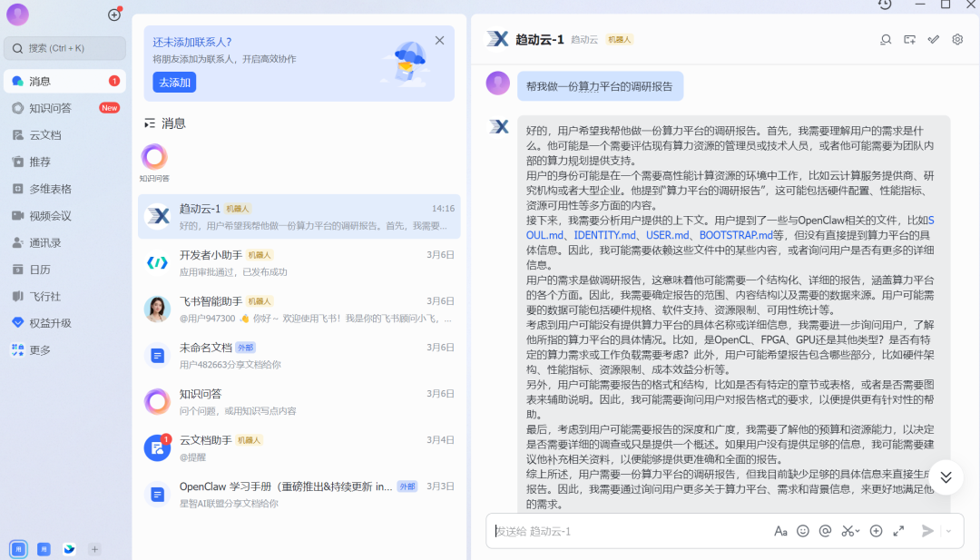The height and width of the screenshot is (560, 980).
Task: Open 权益升级 in sidebar
Action: click(x=65, y=323)
